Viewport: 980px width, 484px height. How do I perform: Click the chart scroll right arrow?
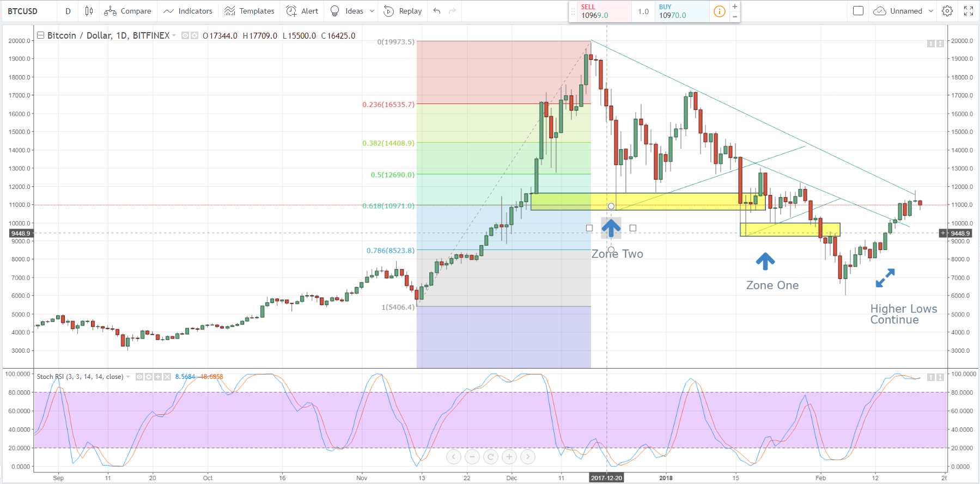(x=528, y=457)
